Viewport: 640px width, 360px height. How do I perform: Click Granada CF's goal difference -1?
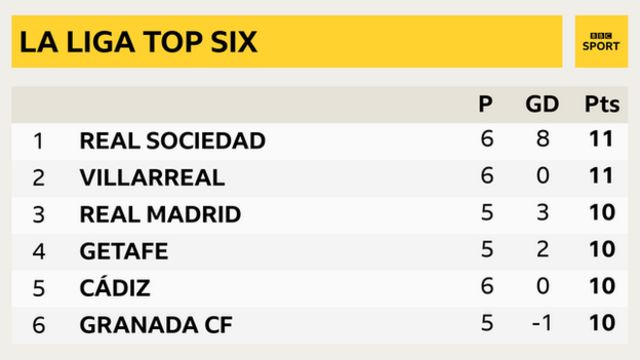(542, 323)
